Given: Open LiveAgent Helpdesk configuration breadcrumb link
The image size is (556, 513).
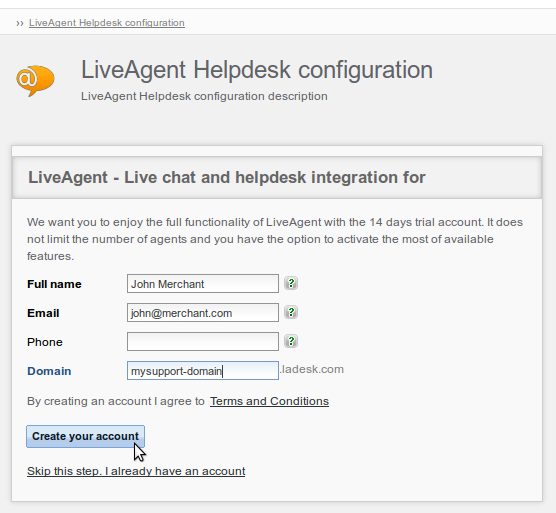Looking at the screenshot, I should (107, 23).
